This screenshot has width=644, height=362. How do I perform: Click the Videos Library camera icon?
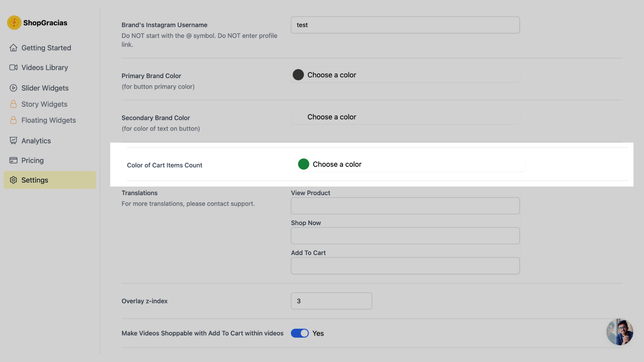click(x=13, y=68)
